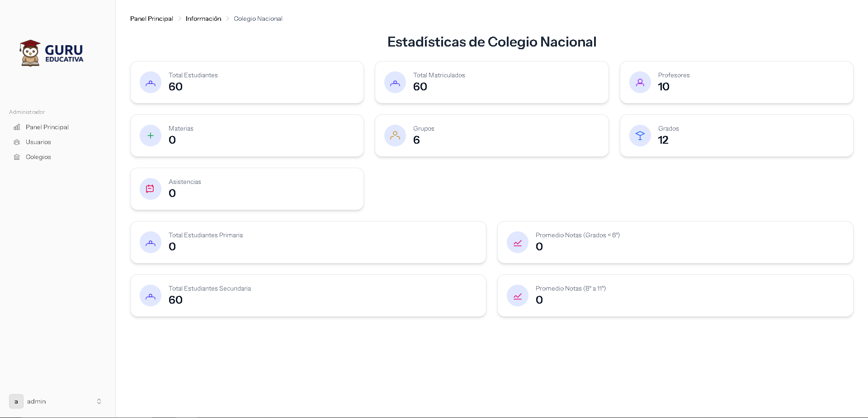
Task: Select Usuarios in the sidebar menu
Action: 38,142
